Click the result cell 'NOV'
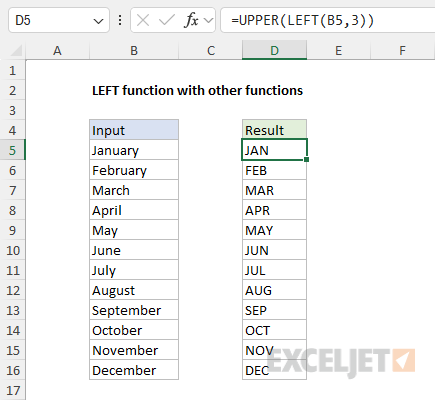Viewport: 435px width, 400px height. pyautogui.click(x=274, y=350)
